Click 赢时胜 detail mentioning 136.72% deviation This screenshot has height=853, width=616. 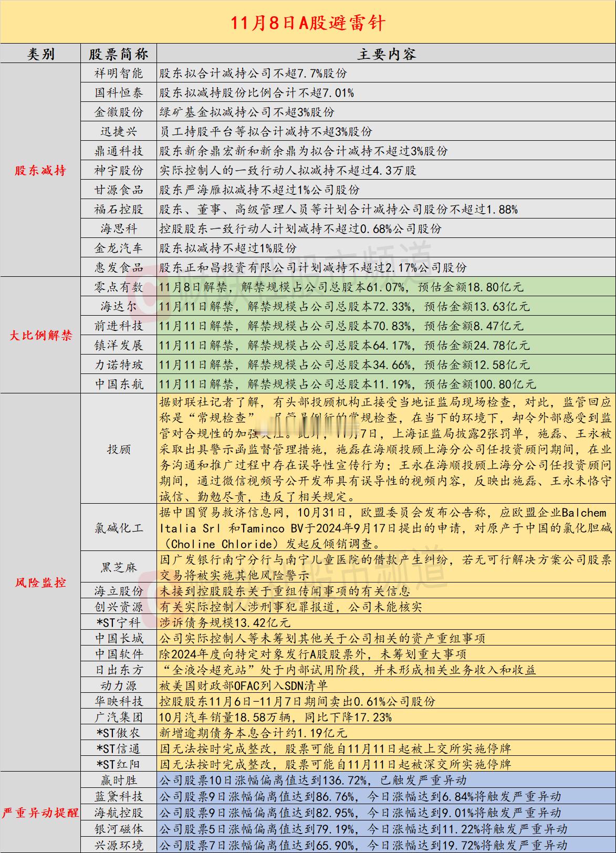point(313,780)
